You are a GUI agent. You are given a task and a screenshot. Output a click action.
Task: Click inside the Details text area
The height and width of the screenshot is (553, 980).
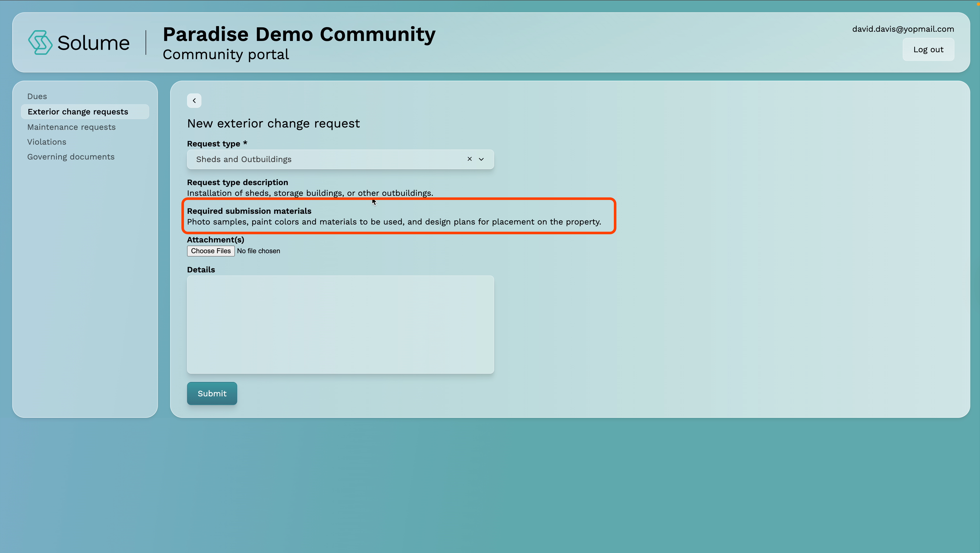tap(340, 324)
